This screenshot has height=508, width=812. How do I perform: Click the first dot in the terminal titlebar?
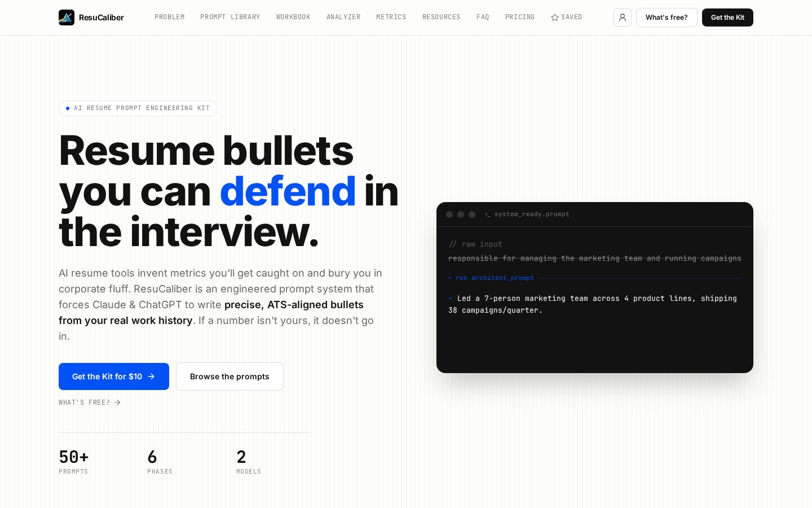tap(449, 214)
